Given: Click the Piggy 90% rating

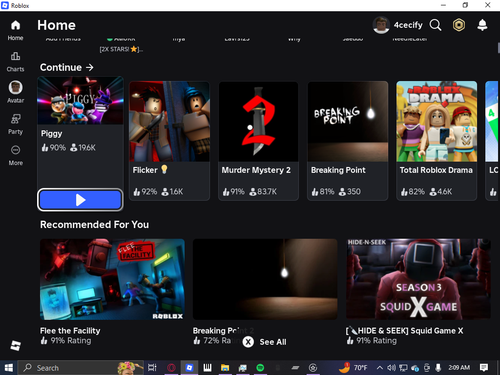Looking at the screenshot, I should click(x=54, y=147).
